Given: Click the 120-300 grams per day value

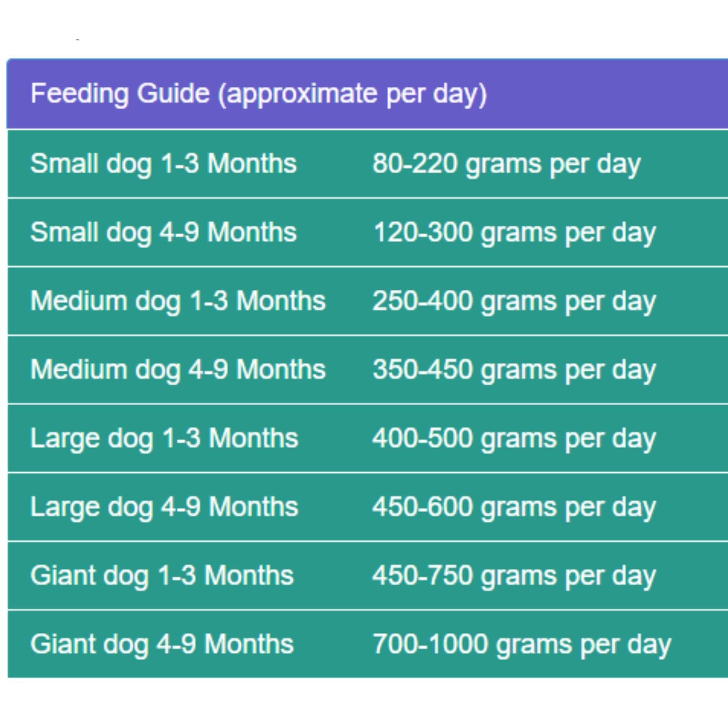Looking at the screenshot, I should [x=514, y=233].
